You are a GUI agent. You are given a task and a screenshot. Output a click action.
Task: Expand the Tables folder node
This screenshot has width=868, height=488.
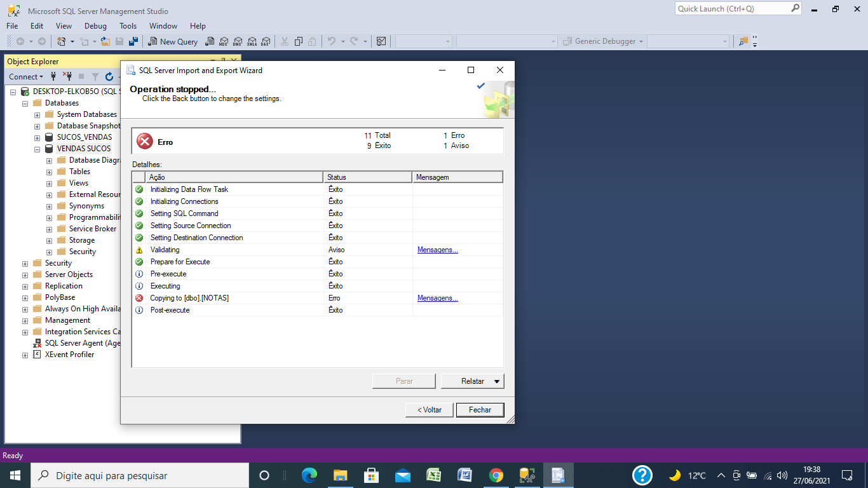pyautogui.click(x=49, y=172)
